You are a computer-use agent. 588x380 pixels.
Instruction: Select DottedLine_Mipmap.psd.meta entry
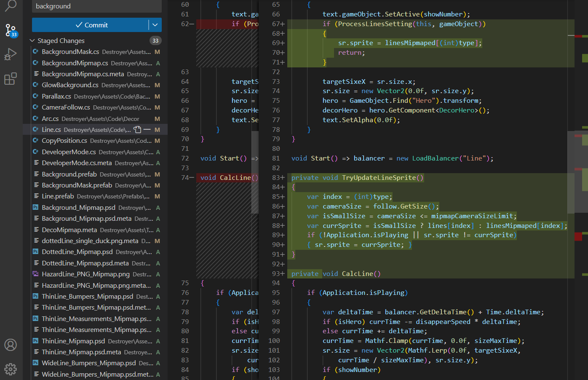(x=95, y=263)
